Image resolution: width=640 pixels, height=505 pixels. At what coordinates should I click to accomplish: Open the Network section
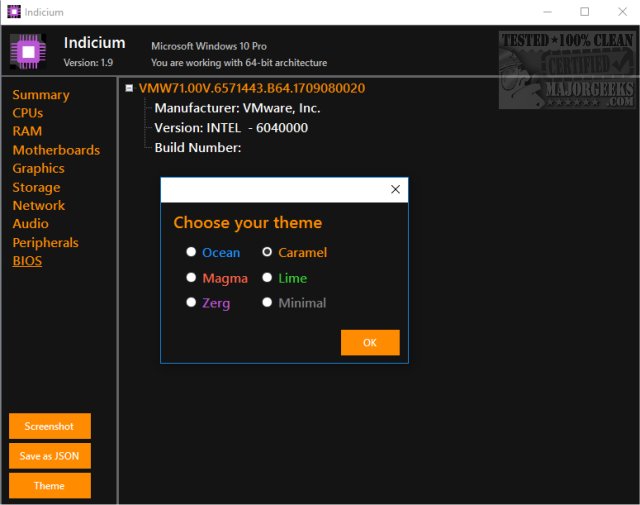(39, 205)
